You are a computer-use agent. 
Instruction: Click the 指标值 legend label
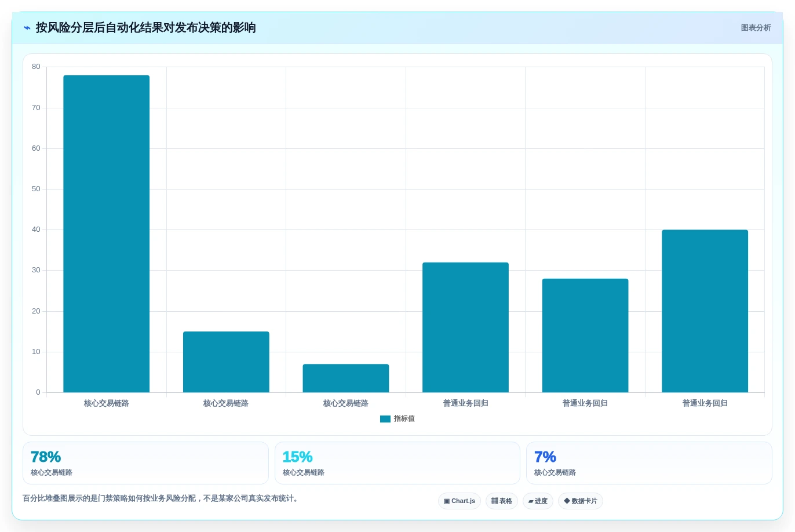tap(404, 419)
